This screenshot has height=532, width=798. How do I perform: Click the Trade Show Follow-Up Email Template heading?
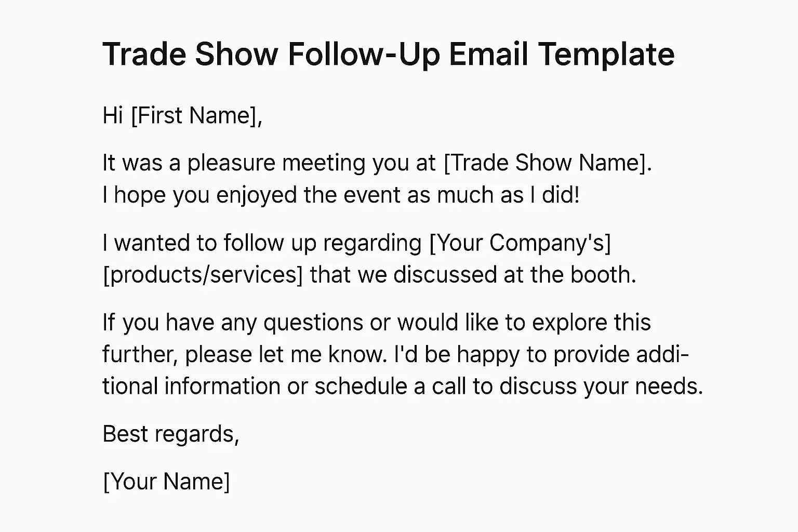[x=388, y=54]
